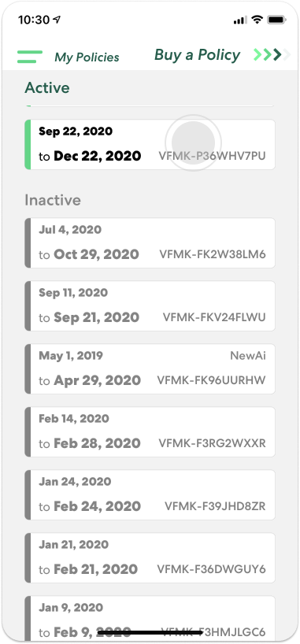Tap Buy a Policy

tap(198, 54)
